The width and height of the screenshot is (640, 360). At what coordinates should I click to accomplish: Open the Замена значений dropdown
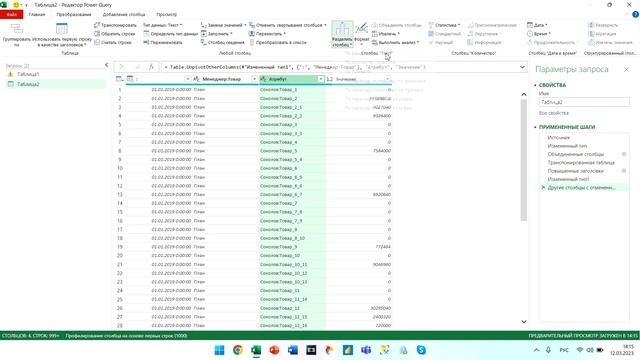click(224, 25)
